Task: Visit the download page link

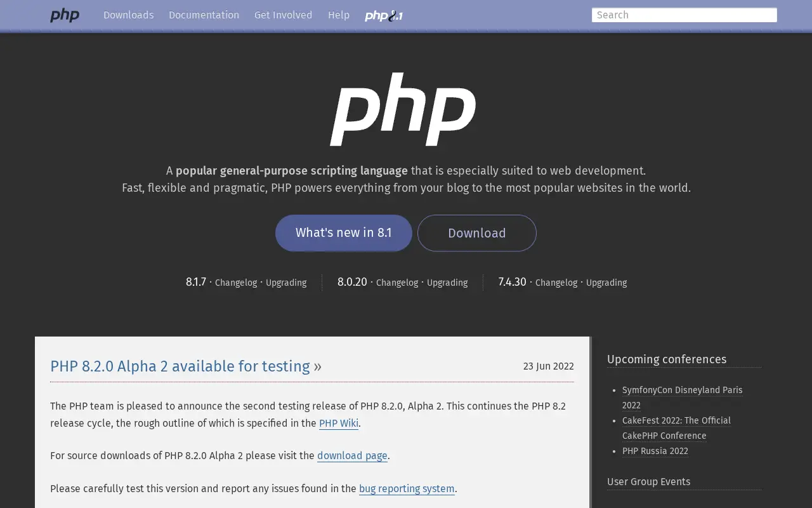Action: coord(352,456)
